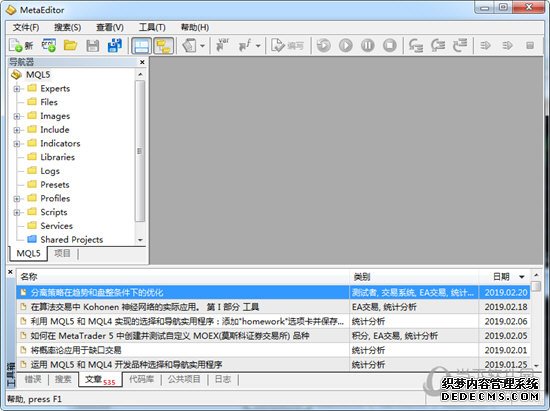The image size is (550, 411).
Task: Click the first greyed arrow icon after Step Out
Action: (x=485, y=46)
